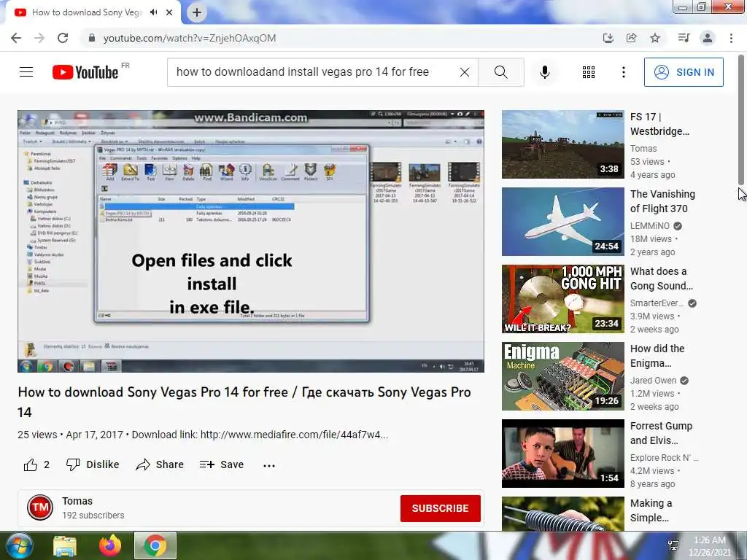Clear the search query with the X
This screenshot has width=747, height=560.
click(x=465, y=72)
